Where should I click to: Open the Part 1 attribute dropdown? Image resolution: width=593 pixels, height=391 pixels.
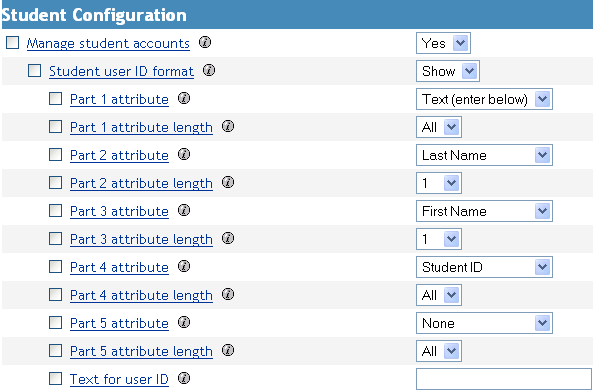(x=484, y=99)
